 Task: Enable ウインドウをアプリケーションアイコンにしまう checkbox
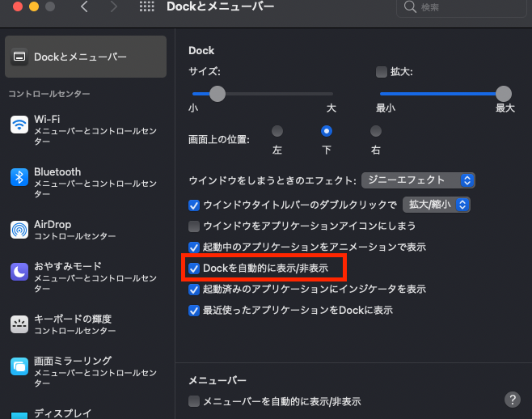(x=194, y=226)
